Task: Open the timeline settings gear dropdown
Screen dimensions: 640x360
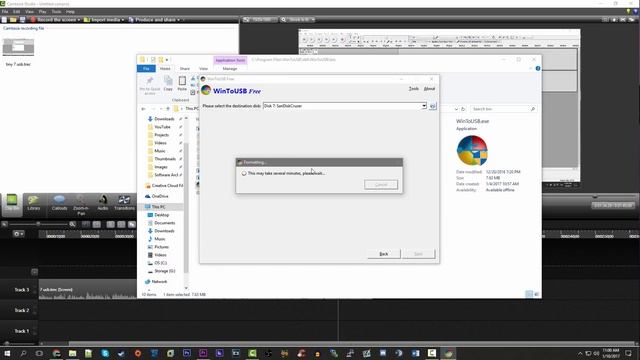Action: click(x=18, y=234)
